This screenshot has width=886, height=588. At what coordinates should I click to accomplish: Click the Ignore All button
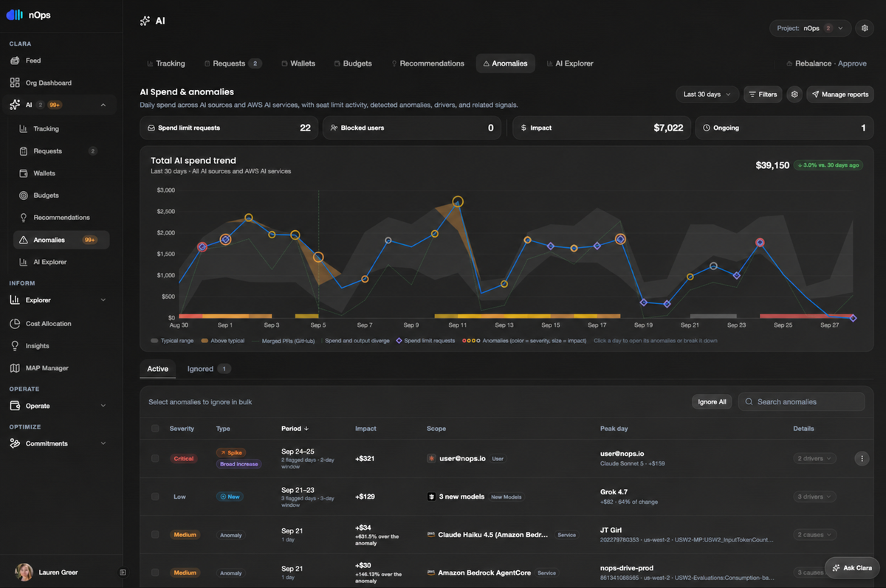712,401
